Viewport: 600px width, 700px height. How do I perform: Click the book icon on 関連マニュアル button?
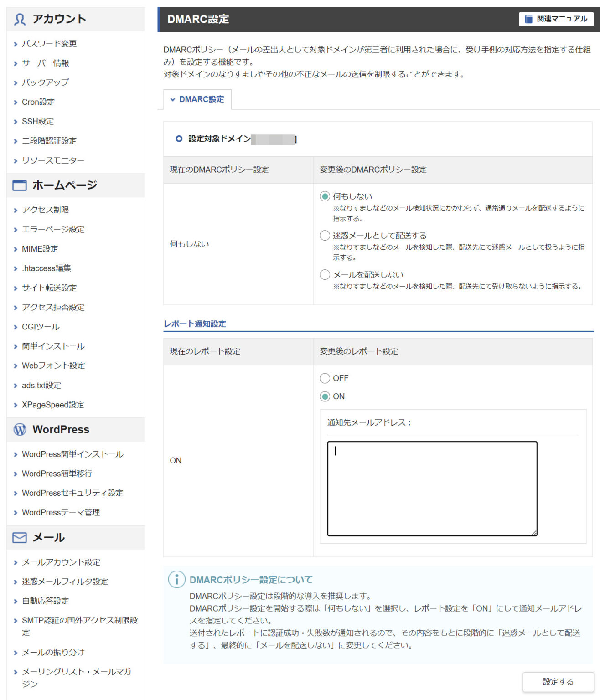[x=528, y=19]
